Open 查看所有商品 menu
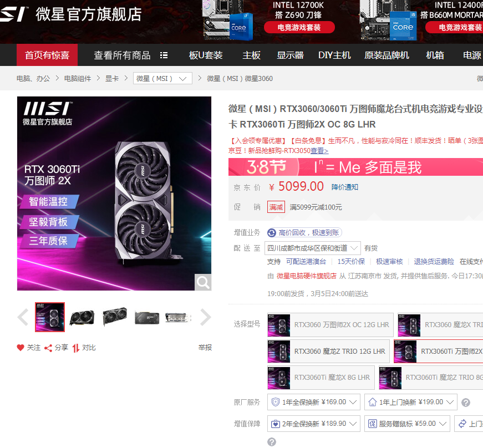Screen dimensions: 483x448 pos(123,55)
